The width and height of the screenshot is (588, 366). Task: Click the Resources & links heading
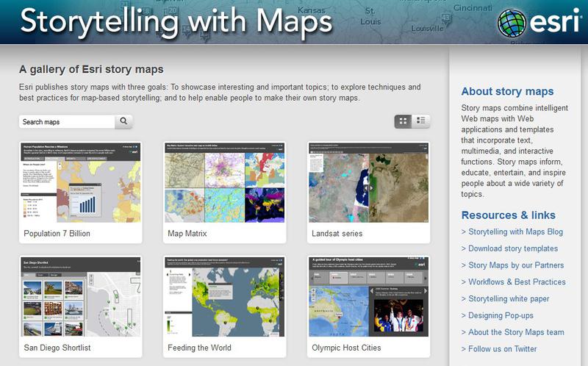pyautogui.click(x=508, y=215)
